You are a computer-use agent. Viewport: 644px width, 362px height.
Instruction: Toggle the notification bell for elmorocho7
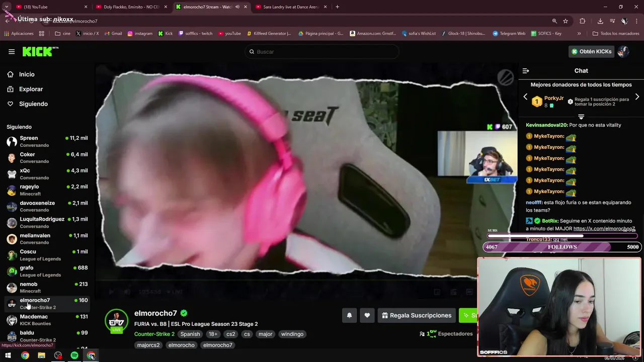349,315
